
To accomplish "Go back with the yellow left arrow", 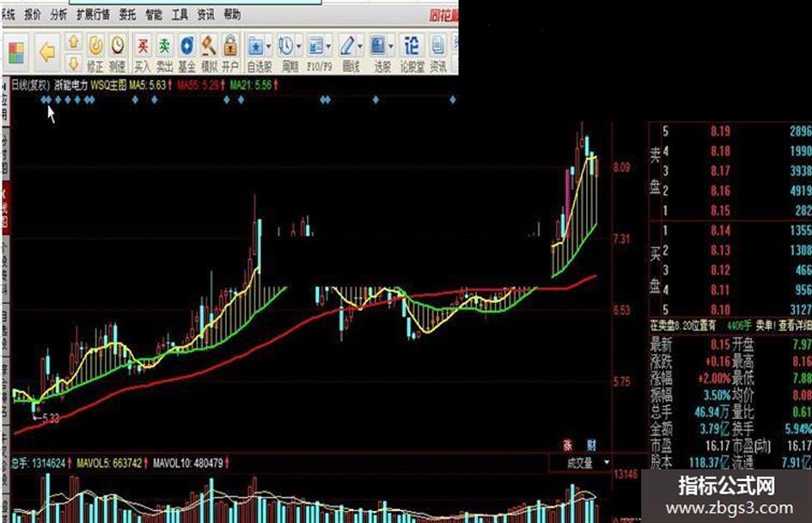I will [x=47, y=52].
